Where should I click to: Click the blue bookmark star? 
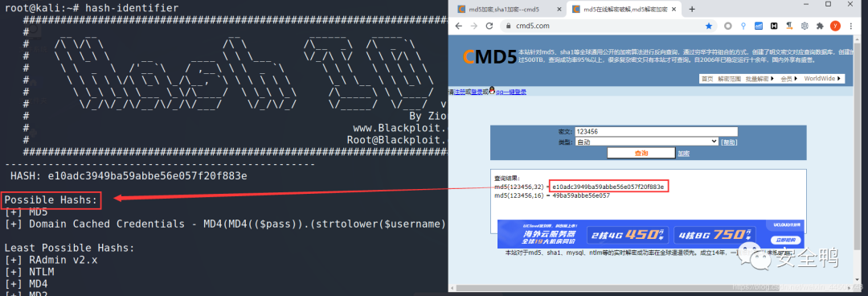pyautogui.click(x=709, y=26)
